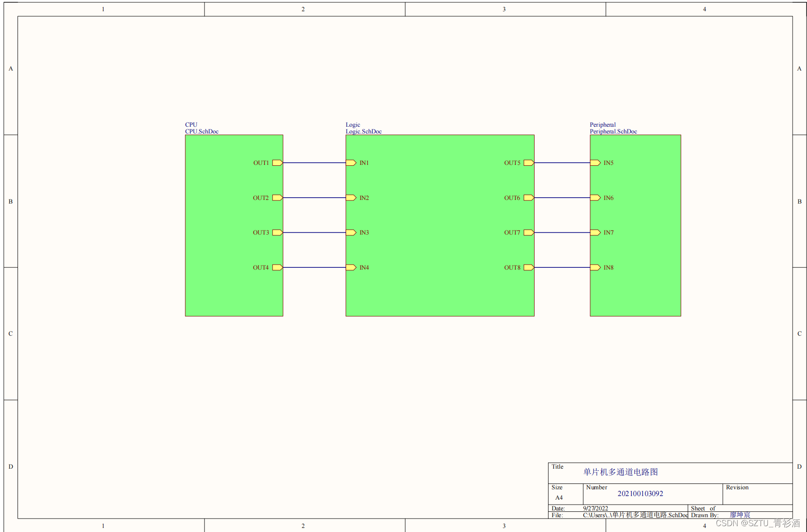The width and height of the screenshot is (807, 532).
Task: Click the document number 202100103092
Action: tap(640, 493)
